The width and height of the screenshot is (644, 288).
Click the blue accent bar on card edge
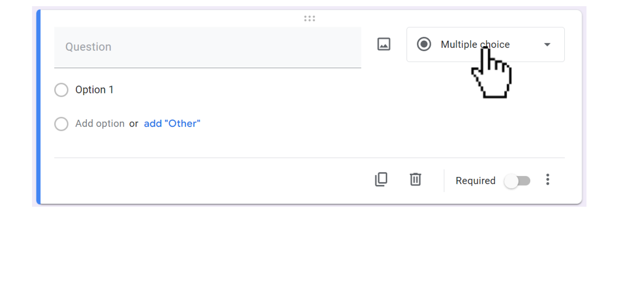38,107
